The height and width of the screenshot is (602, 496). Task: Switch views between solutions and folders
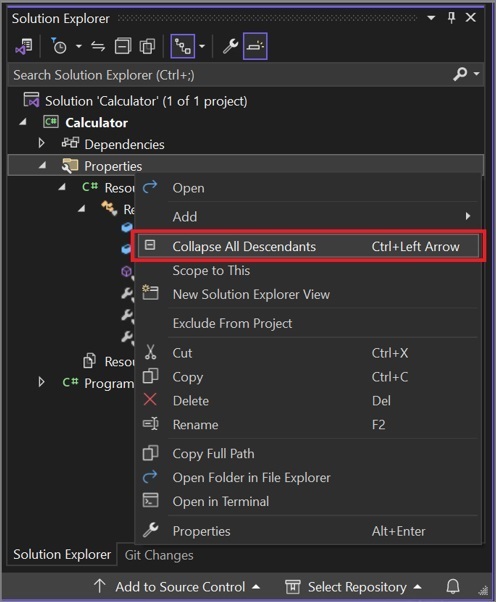pyautogui.click(x=24, y=47)
